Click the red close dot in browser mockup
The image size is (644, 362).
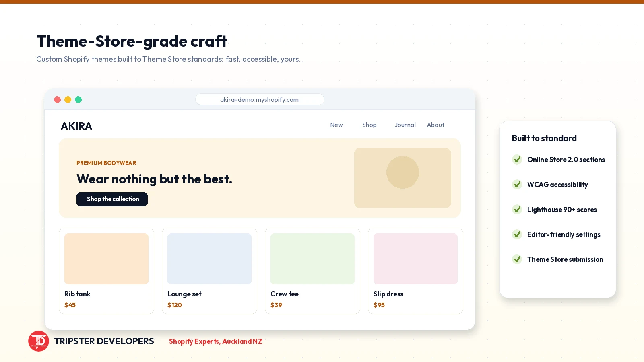(x=57, y=99)
